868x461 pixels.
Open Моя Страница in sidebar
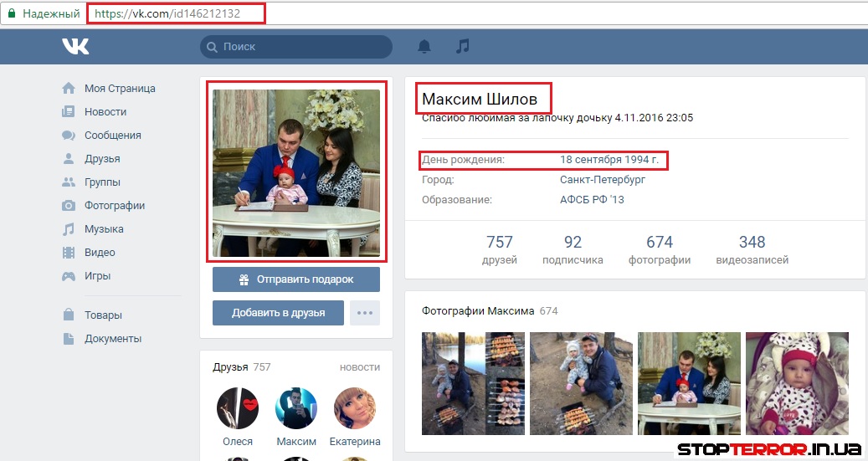click(x=121, y=88)
